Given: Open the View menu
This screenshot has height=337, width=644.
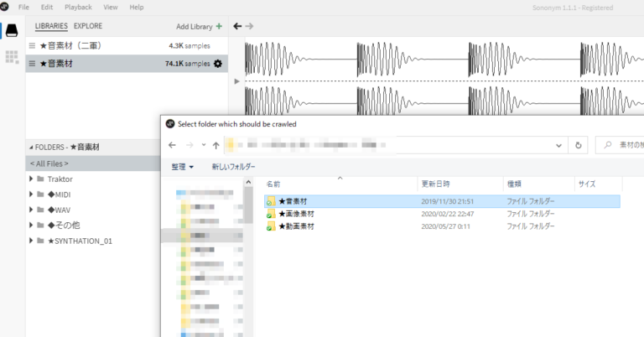Looking at the screenshot, I should [x=111, y=7].
